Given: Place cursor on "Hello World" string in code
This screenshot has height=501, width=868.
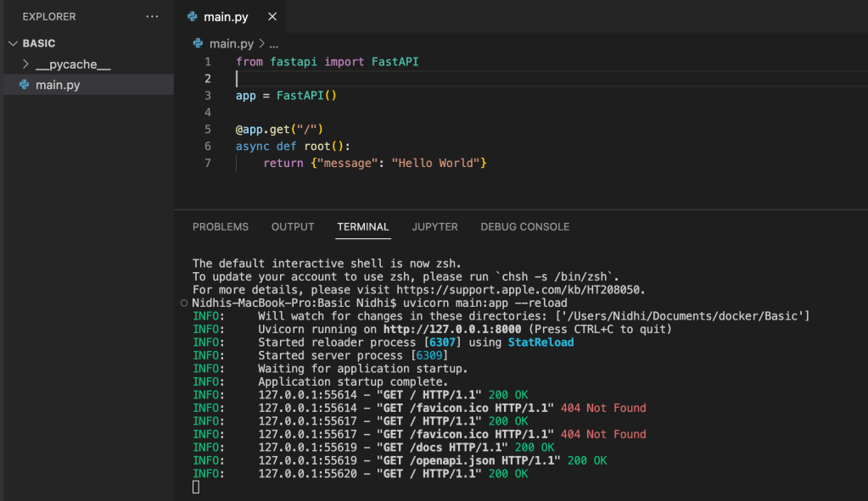Looking at the screenshot, I should pos(436,163).
